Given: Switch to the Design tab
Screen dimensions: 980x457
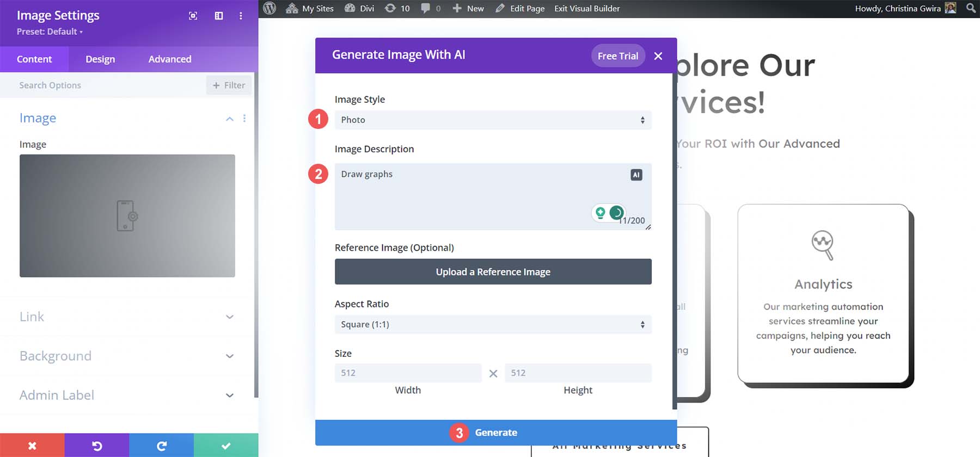Looking at the screenshot, I should [100, 59].
